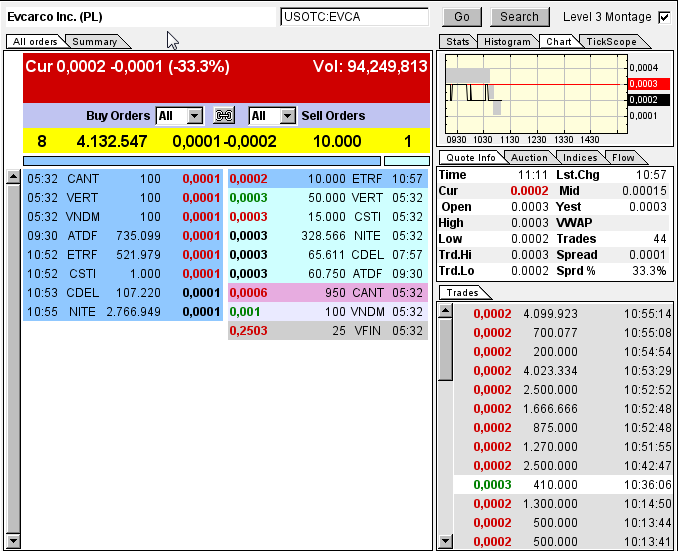Select the CANT 05:32 buy order row
Image resolution: width=680 pixels, height=551 pixels.
click(x=123, y=179)
